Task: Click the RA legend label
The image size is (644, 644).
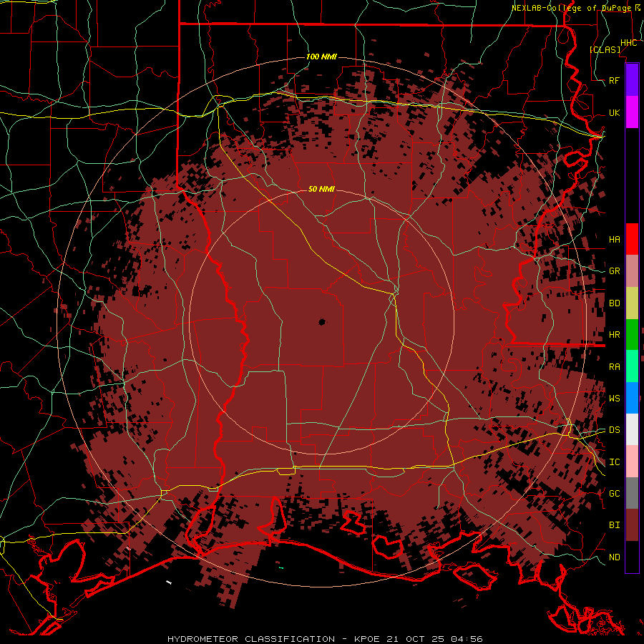Action: [614, 367]
